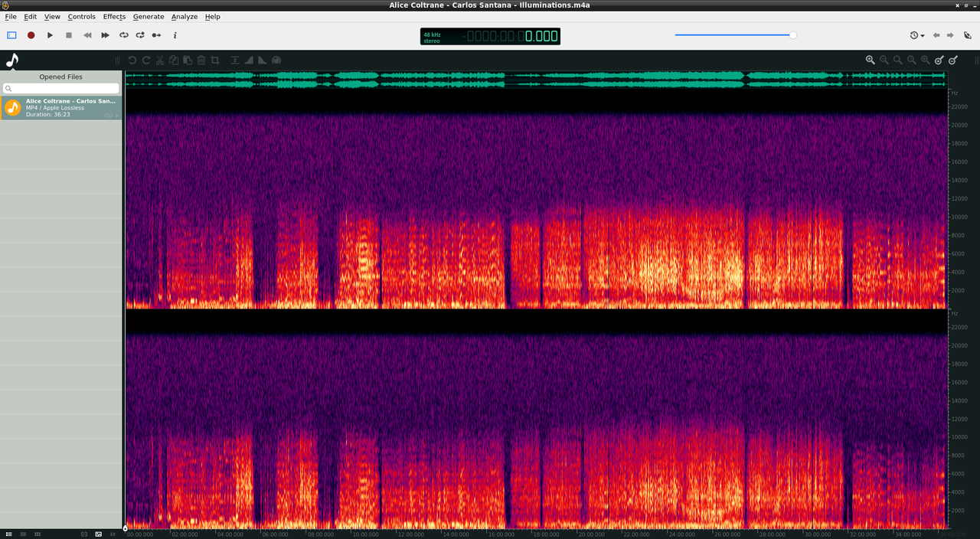This screenshot has height=539, width=980.
Task: Toggle loop playback with marker option
Action: click(x=140, y=35)
